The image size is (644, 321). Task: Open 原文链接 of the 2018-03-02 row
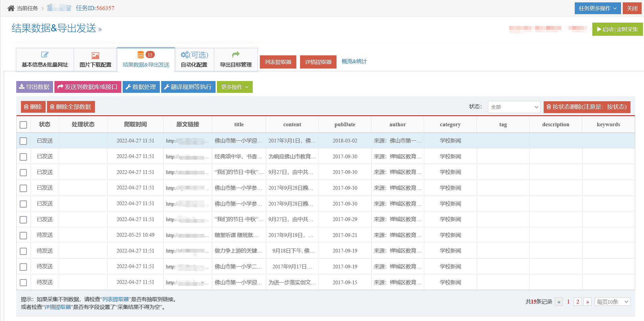pyautogui.click(x=188, y=141)
